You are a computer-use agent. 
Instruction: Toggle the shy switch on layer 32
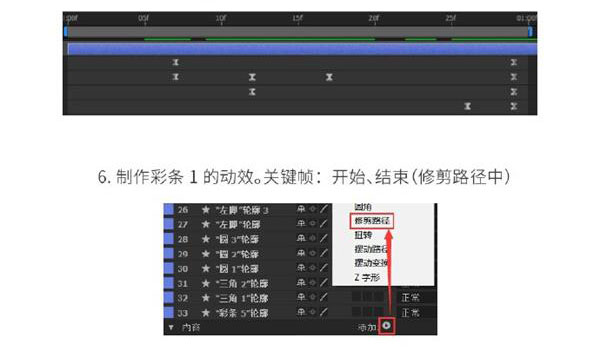tap(302, 297)
